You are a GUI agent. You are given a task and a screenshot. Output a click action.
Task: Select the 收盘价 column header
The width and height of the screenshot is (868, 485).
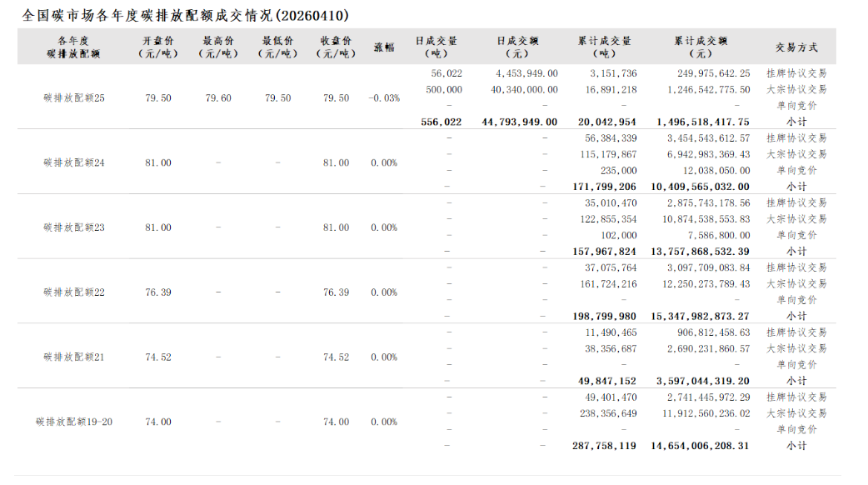click(x=337, y=47)
